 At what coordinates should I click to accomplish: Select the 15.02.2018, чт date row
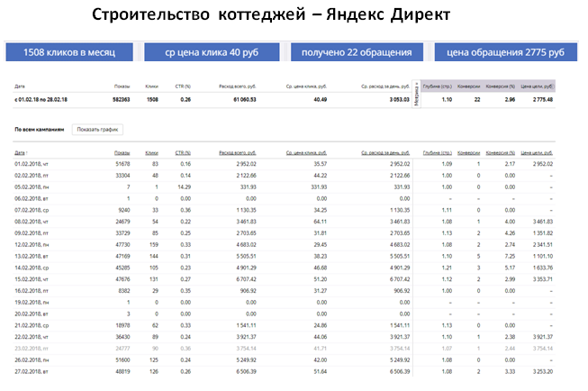click(284, 279)
